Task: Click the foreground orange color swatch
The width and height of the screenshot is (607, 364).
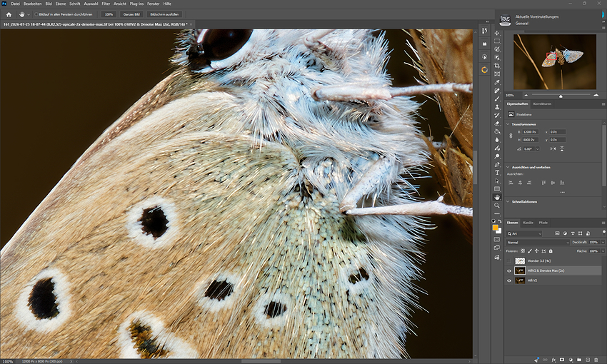Action: point(495,228)
